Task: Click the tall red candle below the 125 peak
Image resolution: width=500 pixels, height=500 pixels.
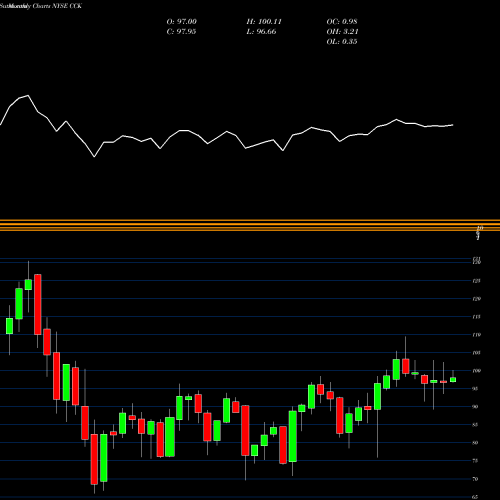Action: pyautogui.click(x=38, y=304)
